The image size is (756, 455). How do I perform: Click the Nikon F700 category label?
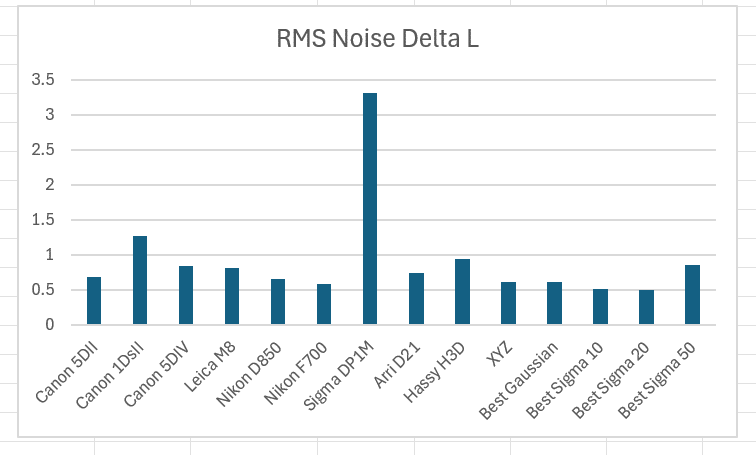(296, 373)
